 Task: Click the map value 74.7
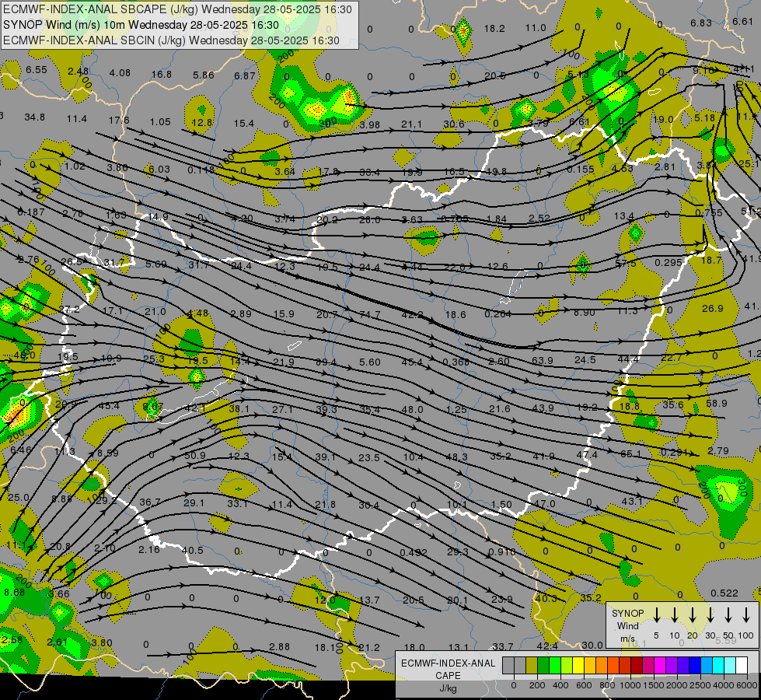(370, 315)
